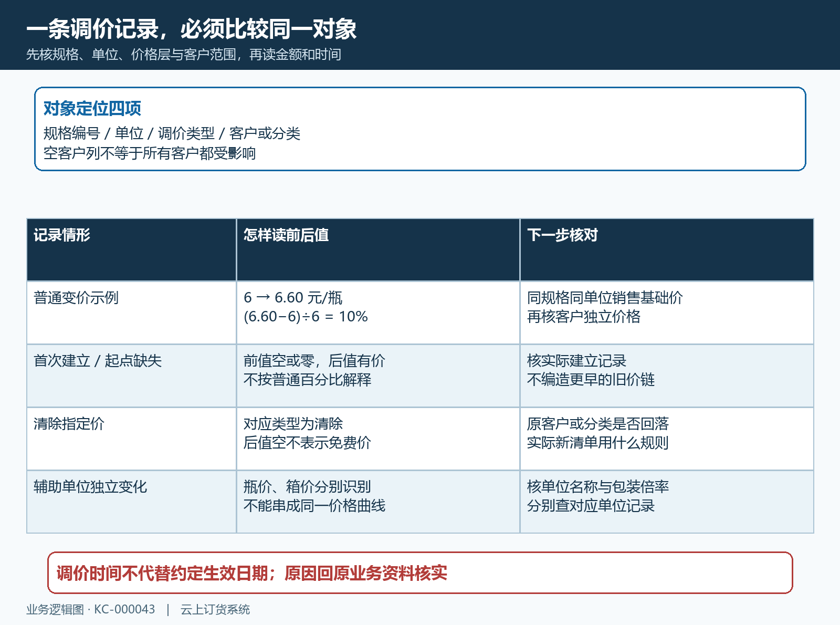The image size is (840, 625).
Task: Click the text 再核客户独立价格
Action: tap(584, 317)
